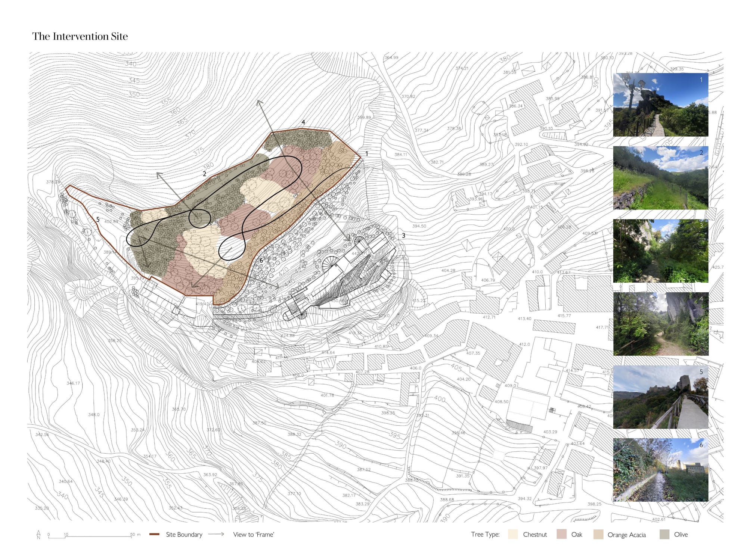
Task: Click the Oak tree type swatch
Action: 561,534
